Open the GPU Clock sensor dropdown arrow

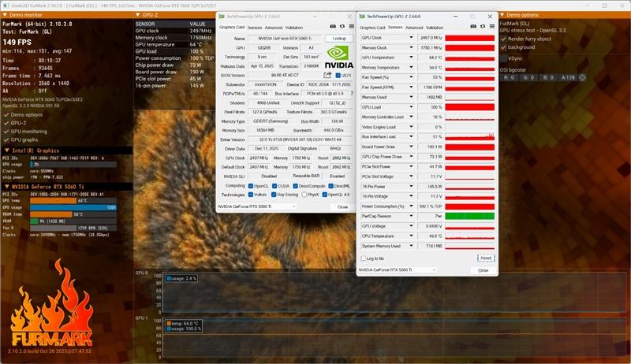pyautogui.click(x=411, y=38)
